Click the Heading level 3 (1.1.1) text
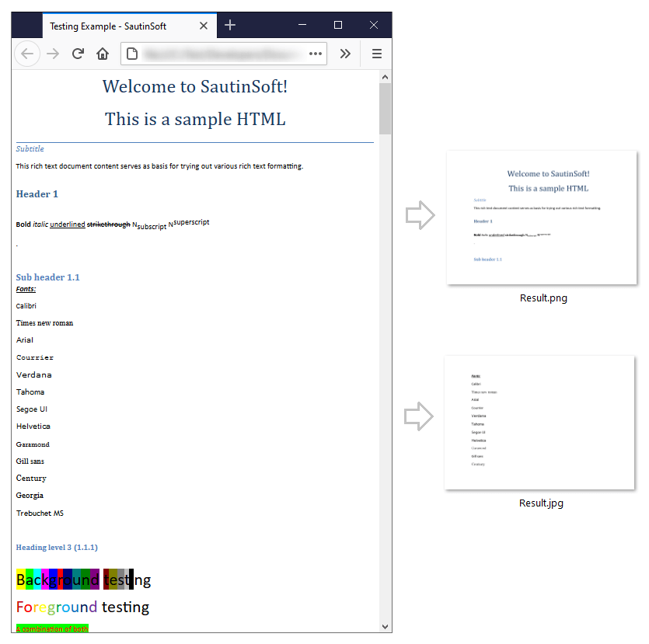 point(57,548)
